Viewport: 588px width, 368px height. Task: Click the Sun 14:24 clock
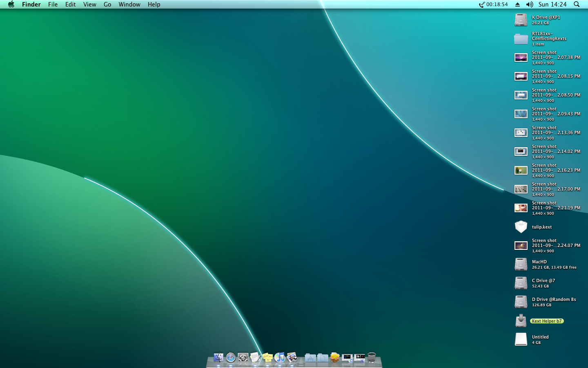click(552, 4)
